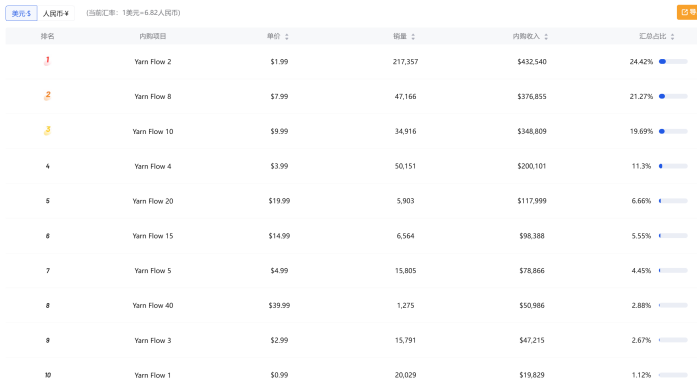Image resolution: width=697 pixels, height=387 pixels.
Task: Select the Yarn Flow 4 item name
Action: (x=153, y=166)
